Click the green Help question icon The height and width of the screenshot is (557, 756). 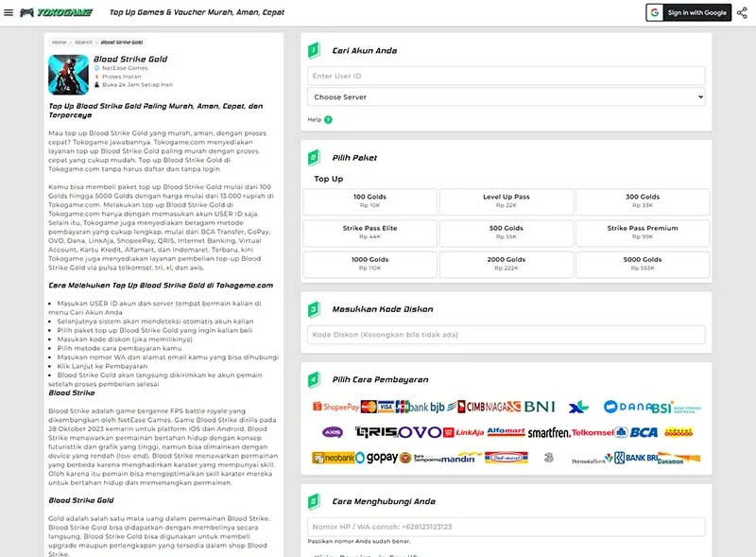[328, 119]
